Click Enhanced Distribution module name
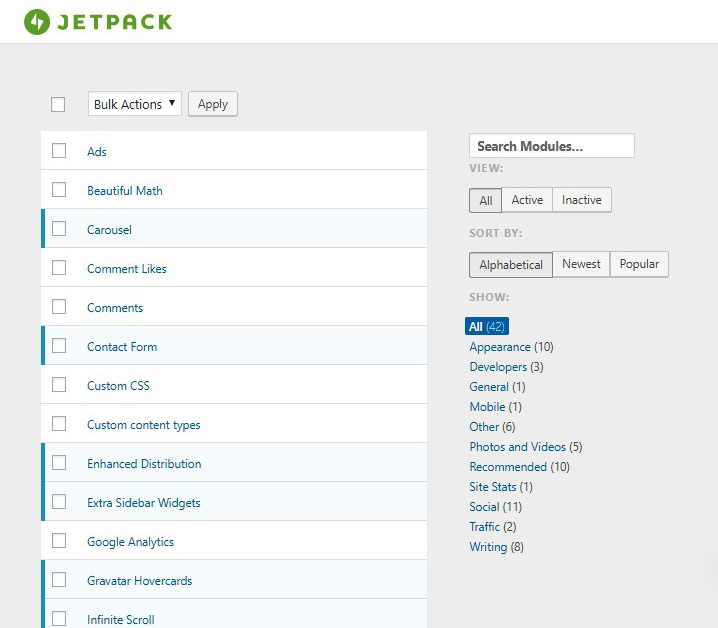718x628 pixels. (144, 464)
